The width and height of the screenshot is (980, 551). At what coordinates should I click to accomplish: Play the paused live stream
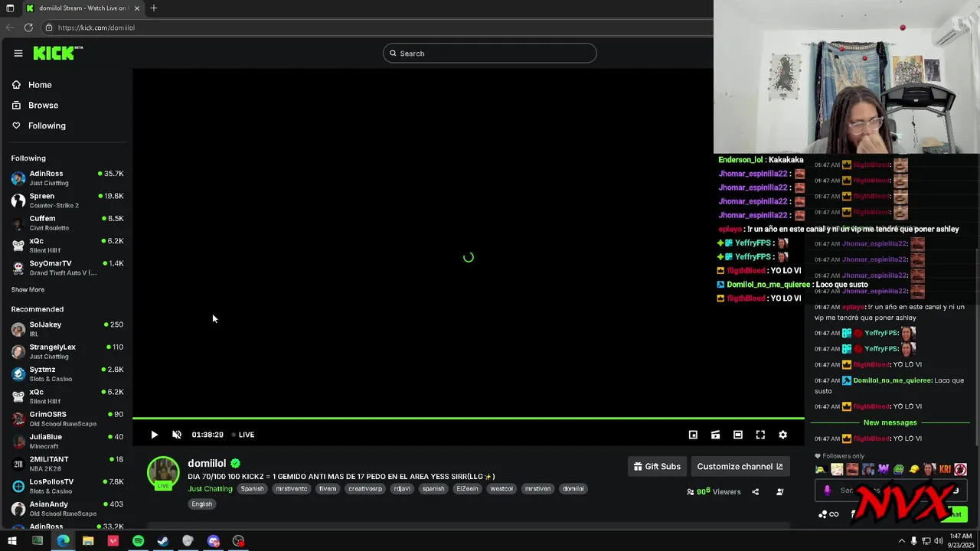(x=154, y=435)
